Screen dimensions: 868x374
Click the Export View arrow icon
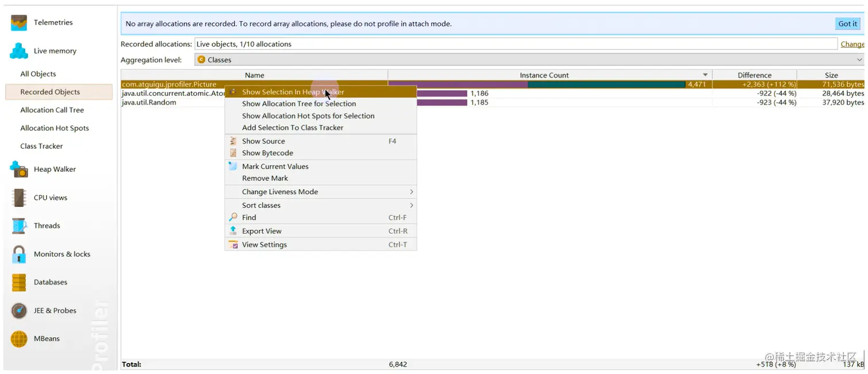233,231
